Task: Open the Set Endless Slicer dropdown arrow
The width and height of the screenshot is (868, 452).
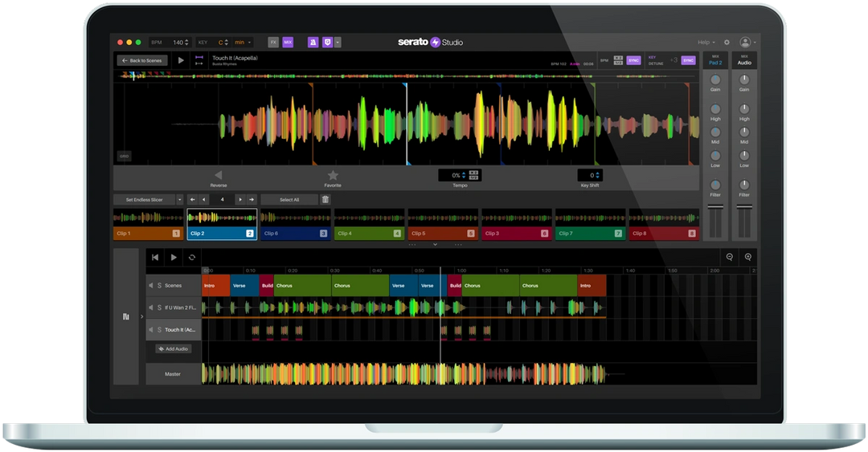Action: tap(179, 200)
